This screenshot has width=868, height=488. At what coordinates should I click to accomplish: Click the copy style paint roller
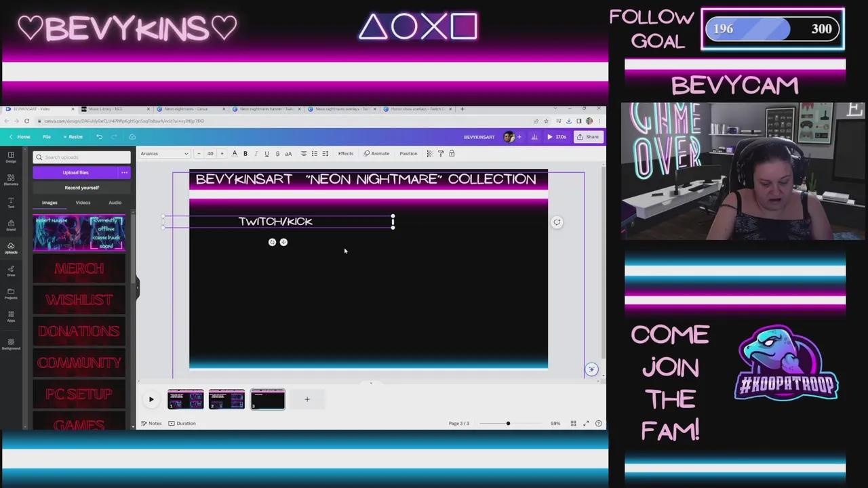[x=440, y=154]
